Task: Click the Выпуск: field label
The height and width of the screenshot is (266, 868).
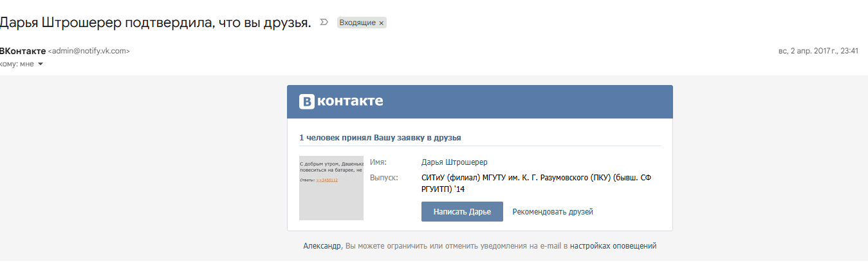Action: pyautogui.click(x=384, y=178)
